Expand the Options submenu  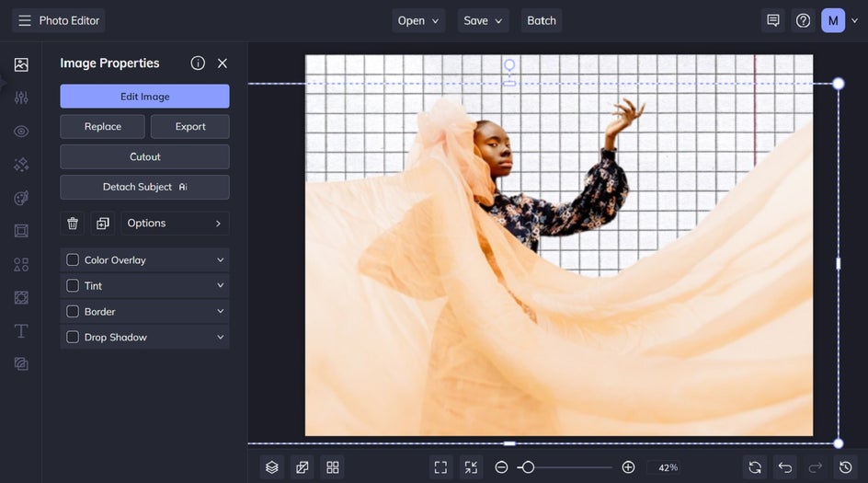pyautogui.click(x=175, y=224)
